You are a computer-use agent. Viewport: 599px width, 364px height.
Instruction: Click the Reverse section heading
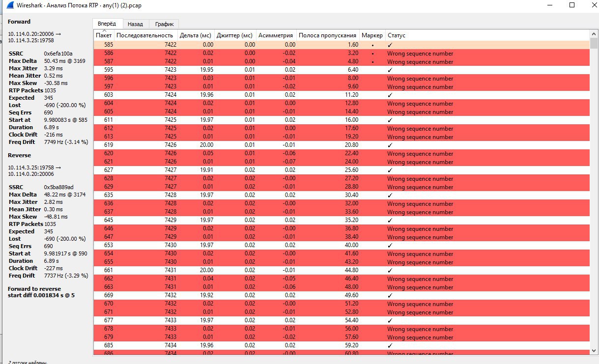tap(19, 155)
